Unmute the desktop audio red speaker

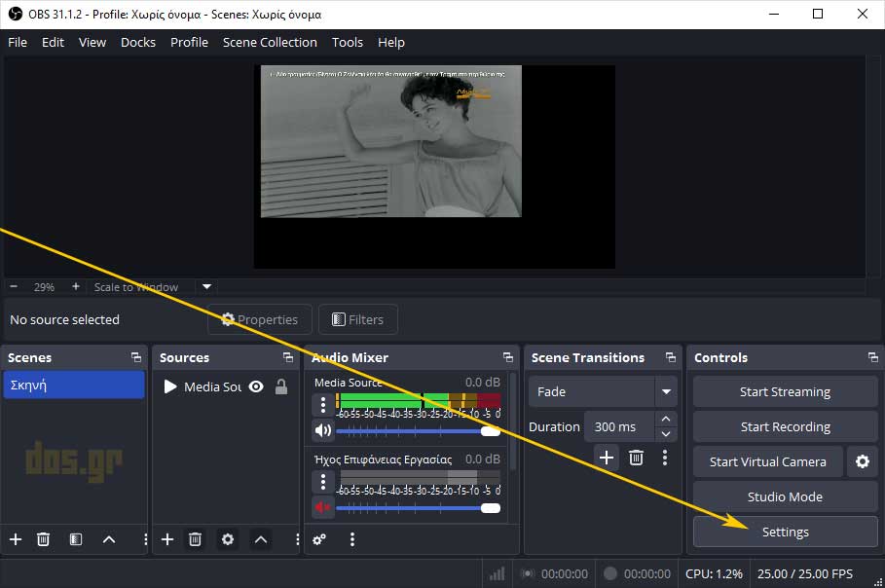pyautogui.click(x=322, y=507)
